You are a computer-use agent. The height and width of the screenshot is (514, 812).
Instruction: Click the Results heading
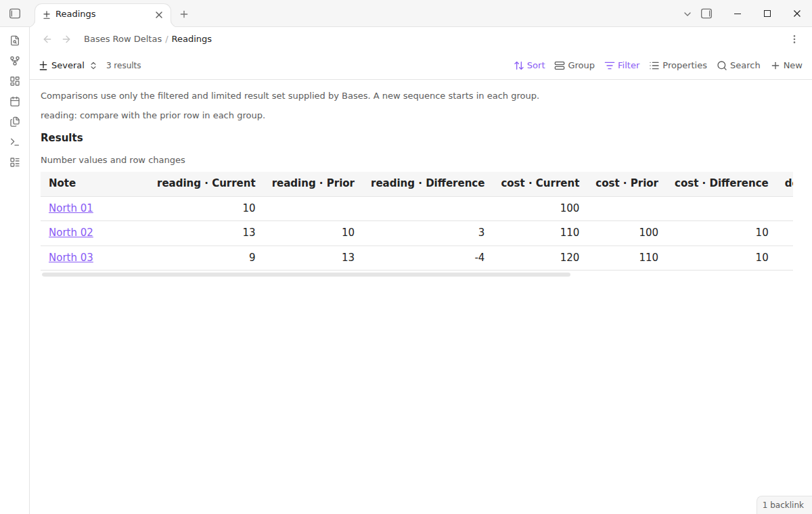coord(62,138)
